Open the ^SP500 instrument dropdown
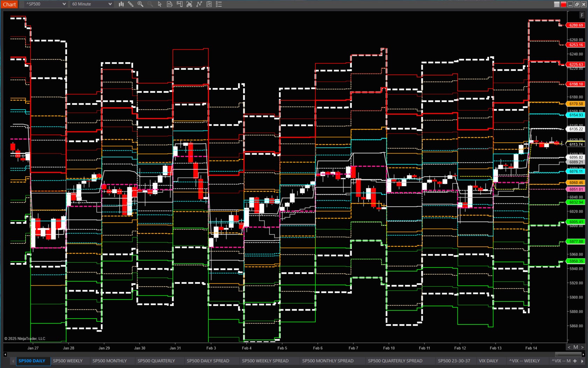 45,4
